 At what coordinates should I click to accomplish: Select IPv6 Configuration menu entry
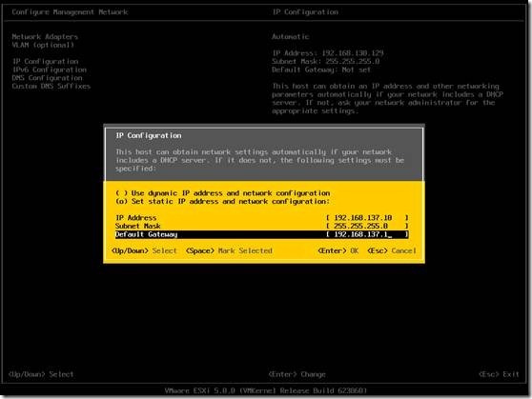coord(50,70)
